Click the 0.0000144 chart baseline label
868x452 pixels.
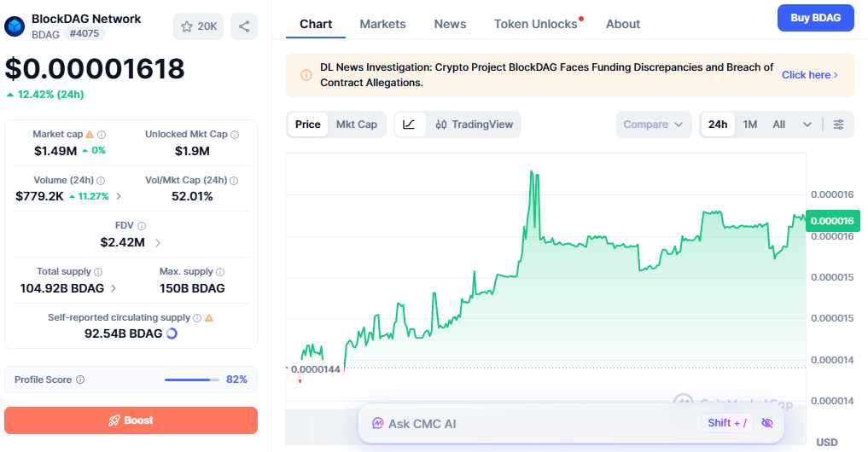316,369
